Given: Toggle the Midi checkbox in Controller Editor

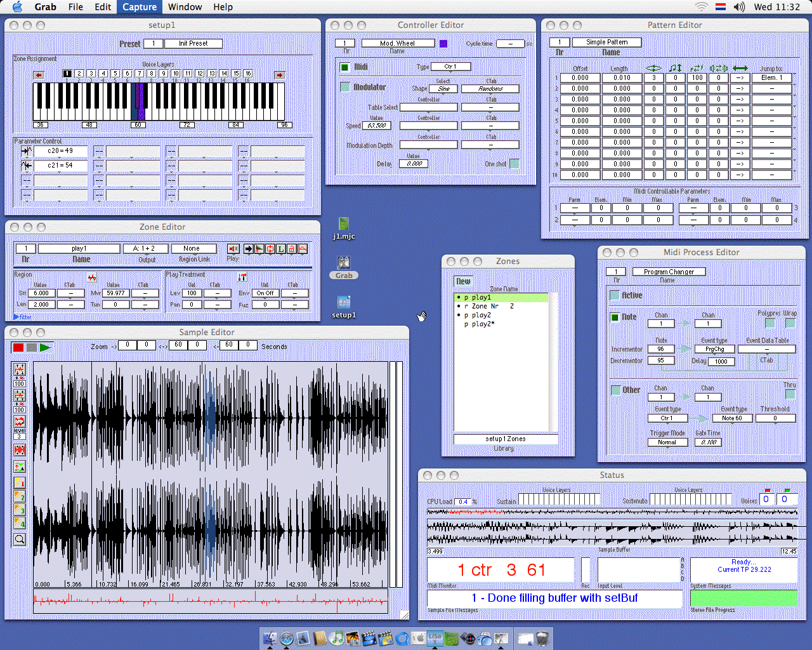Looking at the screenshot, I should [x=344, y=67].
